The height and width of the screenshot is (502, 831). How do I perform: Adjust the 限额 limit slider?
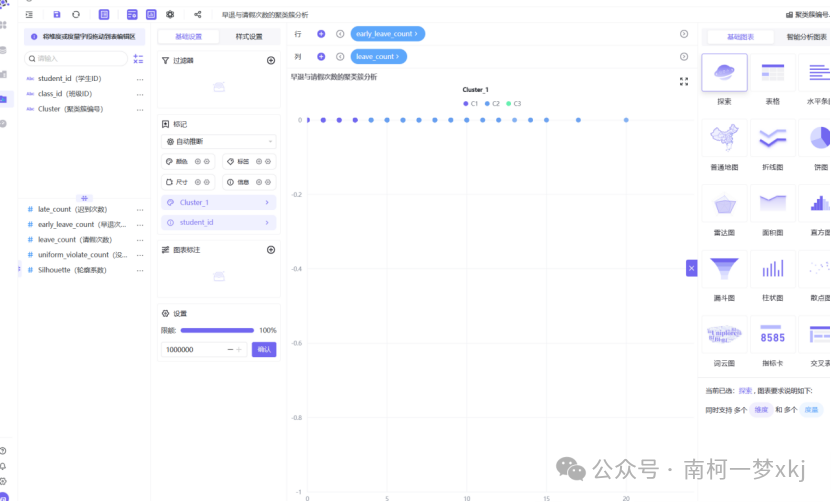217,330
